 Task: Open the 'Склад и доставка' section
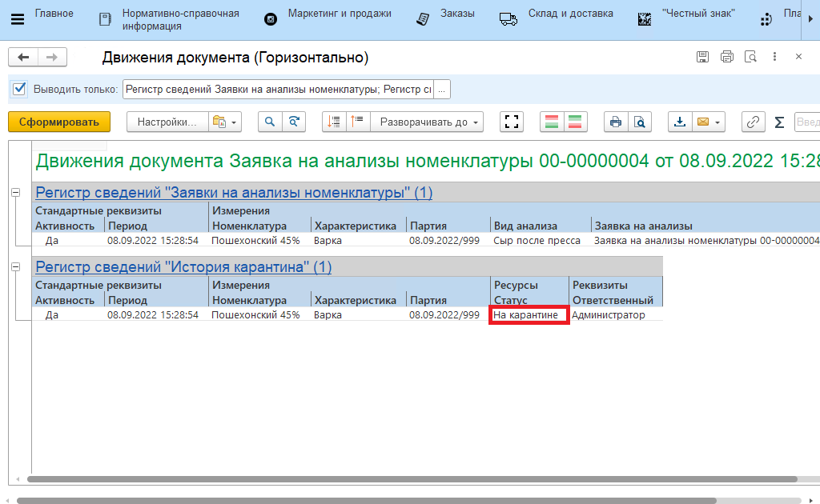(x=570, y=14)
